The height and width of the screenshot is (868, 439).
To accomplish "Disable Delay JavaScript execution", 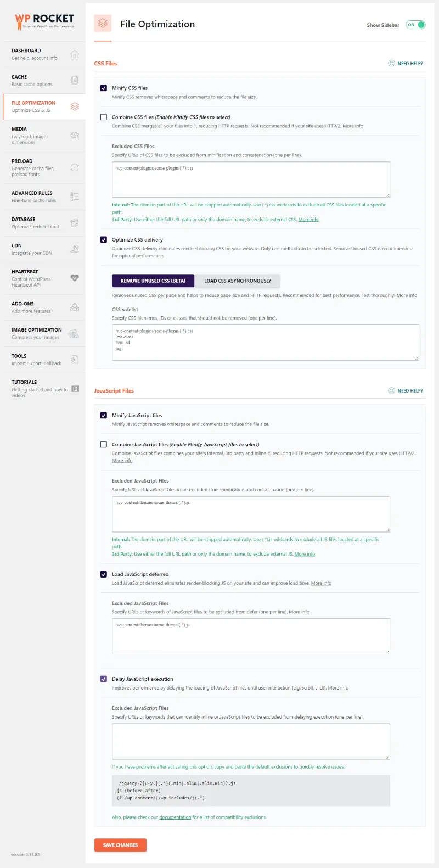I will (x=104, y=679).
